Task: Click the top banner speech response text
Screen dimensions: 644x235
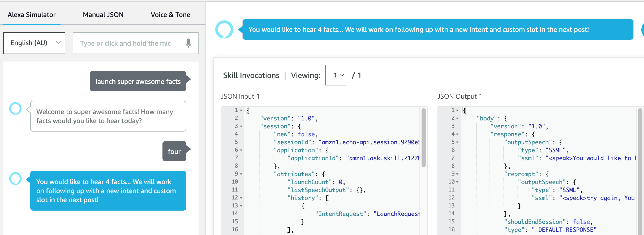Action: (419, 29)
